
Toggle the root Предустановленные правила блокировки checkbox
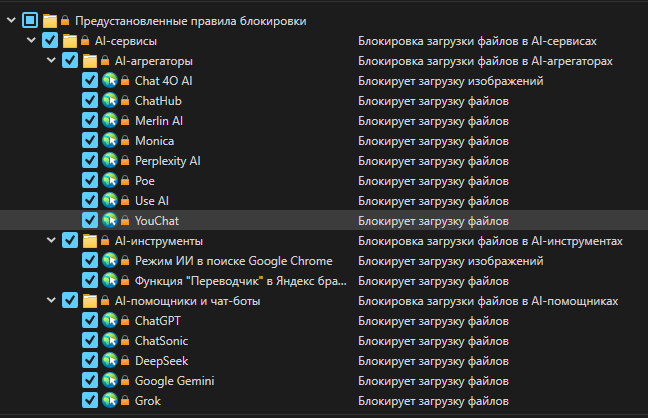(x=30, y=20)
